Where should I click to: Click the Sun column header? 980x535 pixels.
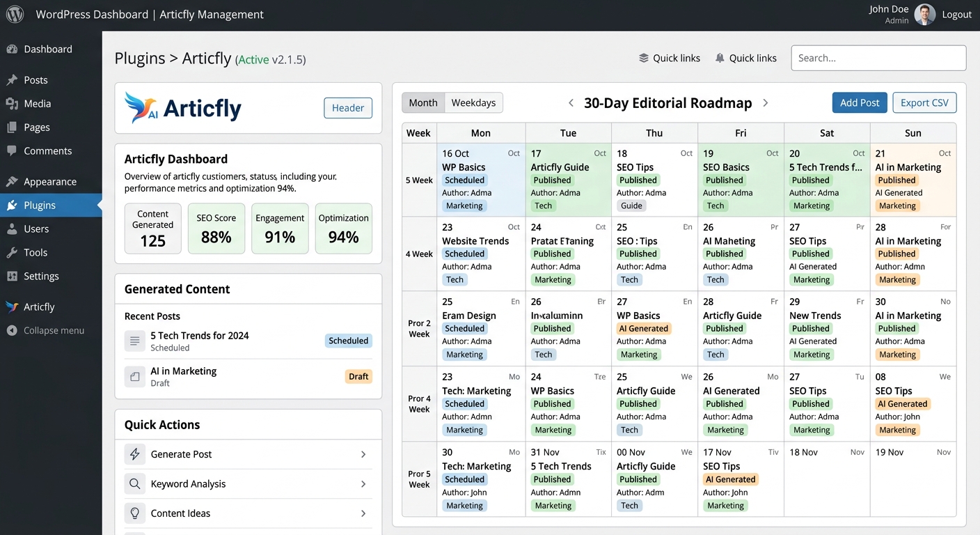(913, 133)
